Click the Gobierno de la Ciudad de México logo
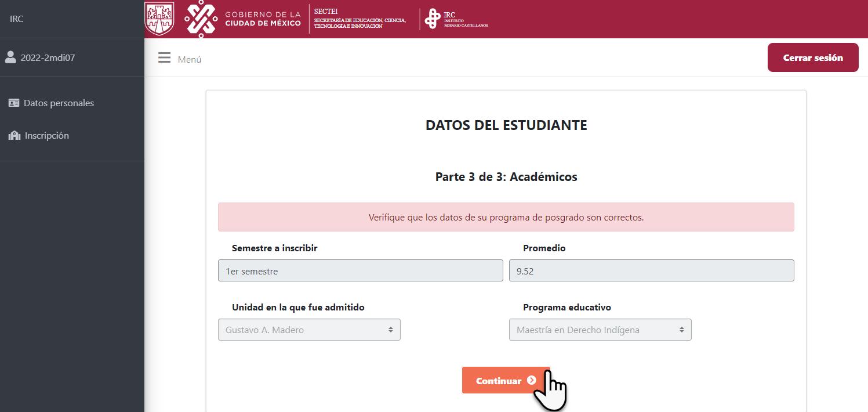The height and width of the screenshot is (412, 868). click(243, 19)
